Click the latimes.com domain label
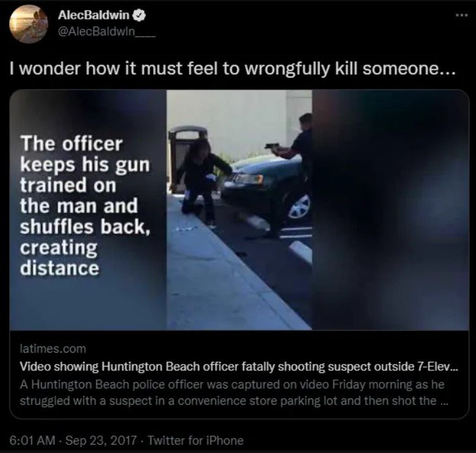This screenshot has width=476, height=453. click(x=53, y=349)
